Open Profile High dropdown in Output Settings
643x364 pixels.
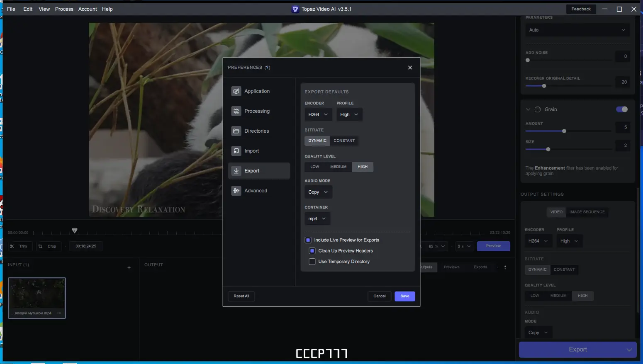point(570,241)
